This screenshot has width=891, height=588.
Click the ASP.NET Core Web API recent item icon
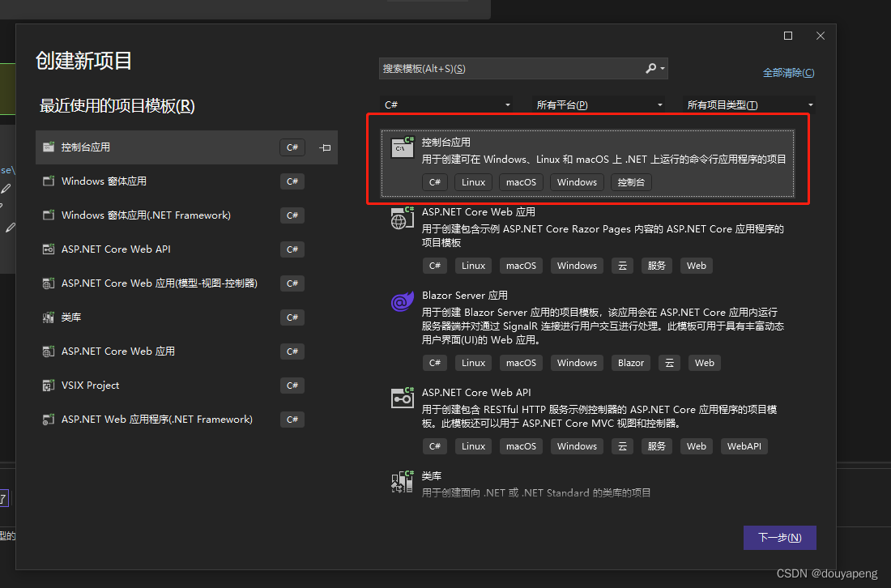coord(49,249)
